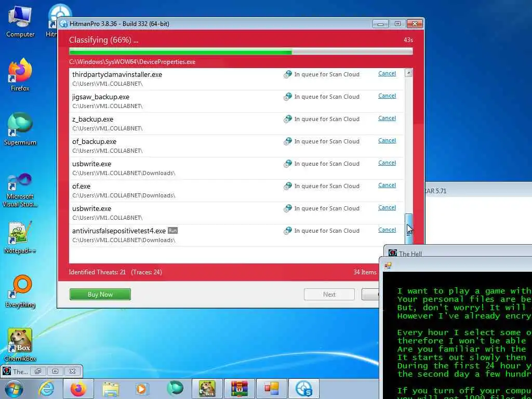The width and height of the screenshot is (532, 399).
Task: Open the Supermium desktop shortcut
Action: pyautogui.click(x=20, y=129)
